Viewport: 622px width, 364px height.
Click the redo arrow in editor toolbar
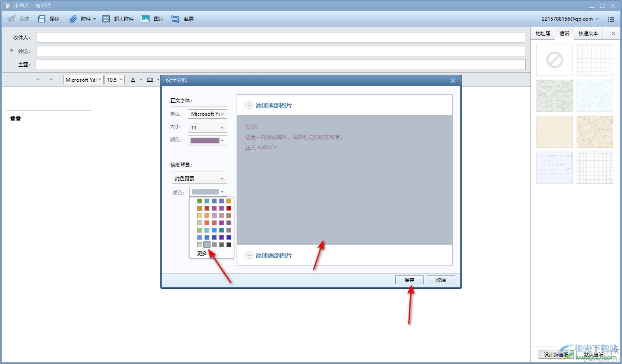51,80
